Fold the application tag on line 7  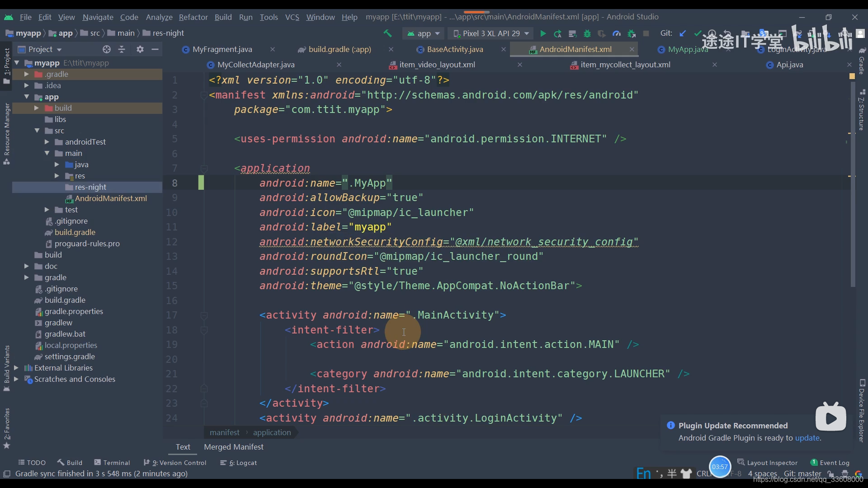204,169
